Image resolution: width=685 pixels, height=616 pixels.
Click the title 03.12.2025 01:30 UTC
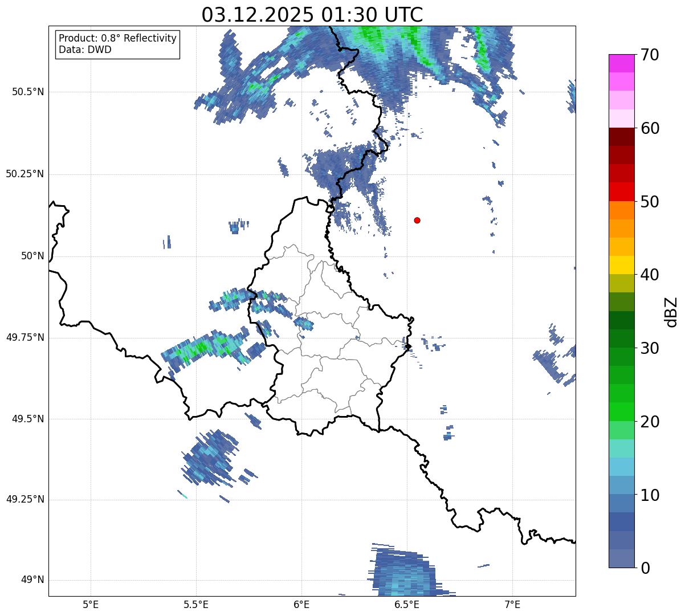click(x=312, y=14)
